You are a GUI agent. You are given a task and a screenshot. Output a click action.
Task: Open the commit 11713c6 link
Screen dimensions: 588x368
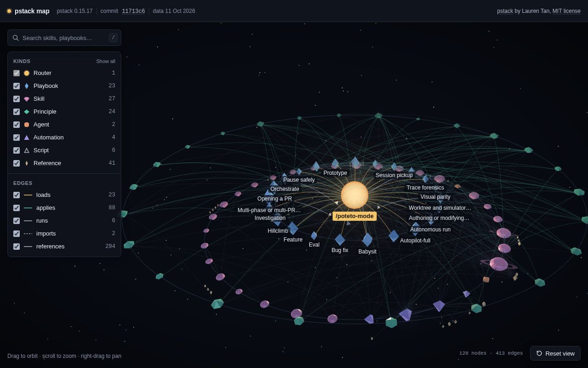pos(133,11)
